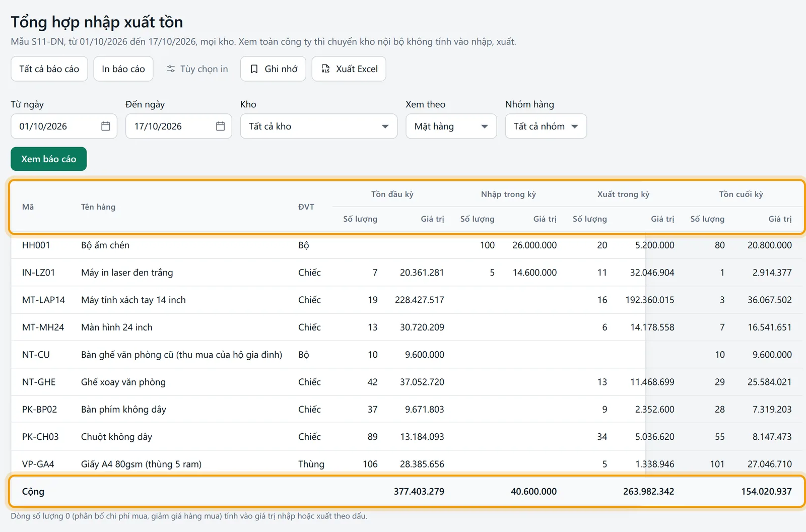This screenshot has height=532, width=806.
Task: Export using the Xuất Excel label
Action: click(x=357, y=69)
